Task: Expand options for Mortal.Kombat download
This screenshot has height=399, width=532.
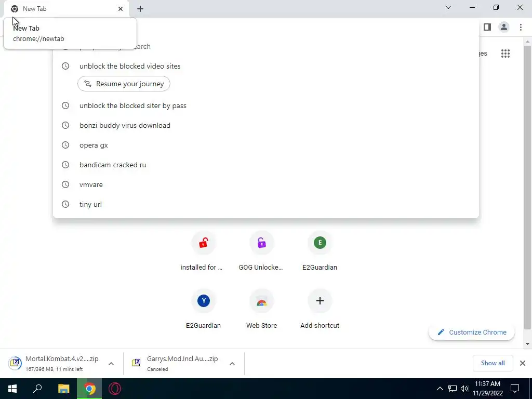Action: (x=111, y=364)
